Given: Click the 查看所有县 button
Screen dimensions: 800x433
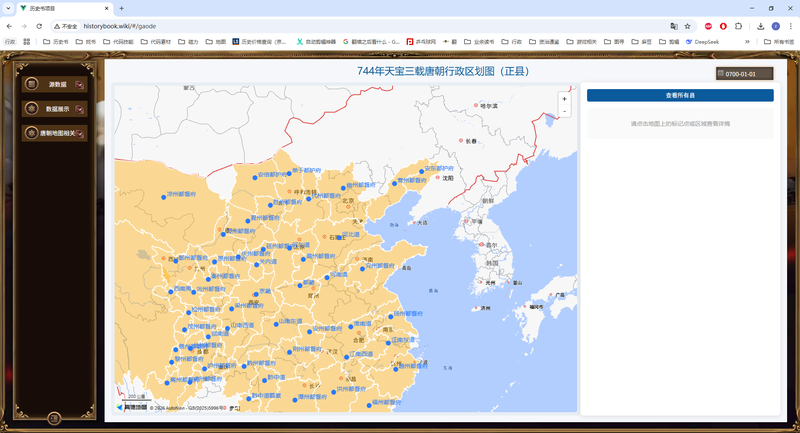Looking at the screenshot, I should point(680,96).
